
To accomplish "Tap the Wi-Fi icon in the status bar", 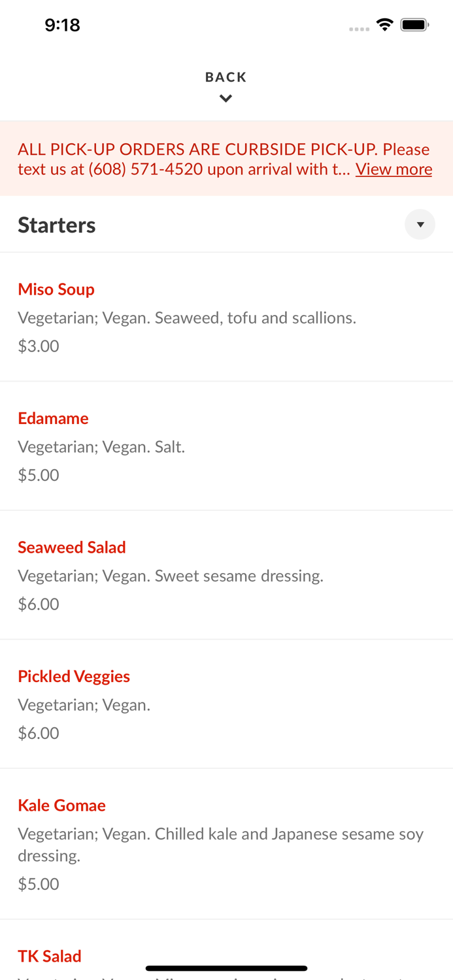I will click(x=385, y=24).
